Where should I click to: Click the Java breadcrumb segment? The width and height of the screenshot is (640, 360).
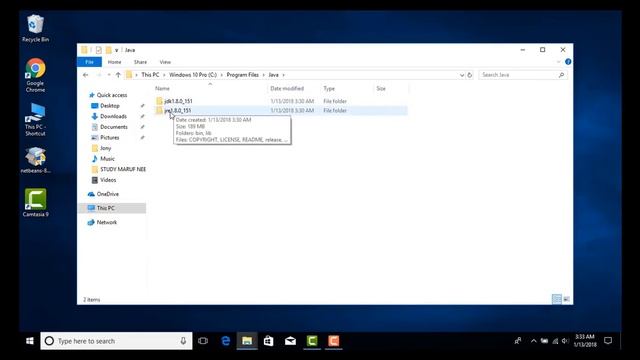273,75
